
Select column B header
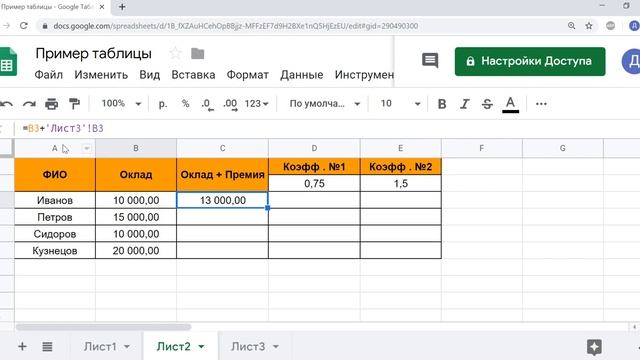[x=136, y=148]
